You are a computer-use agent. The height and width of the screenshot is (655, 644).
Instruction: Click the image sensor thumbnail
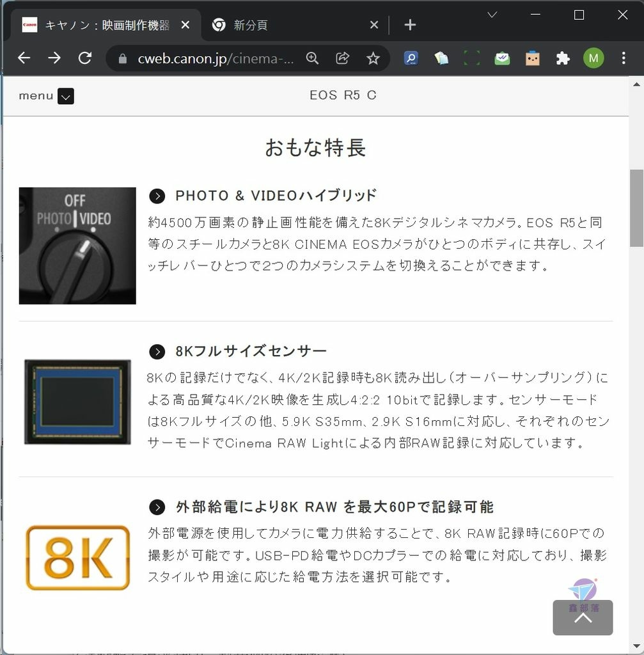coord(77,402)
